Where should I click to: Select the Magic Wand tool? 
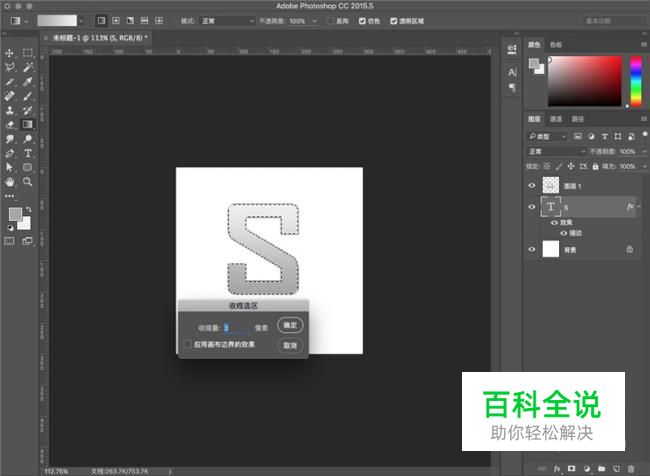28,67
